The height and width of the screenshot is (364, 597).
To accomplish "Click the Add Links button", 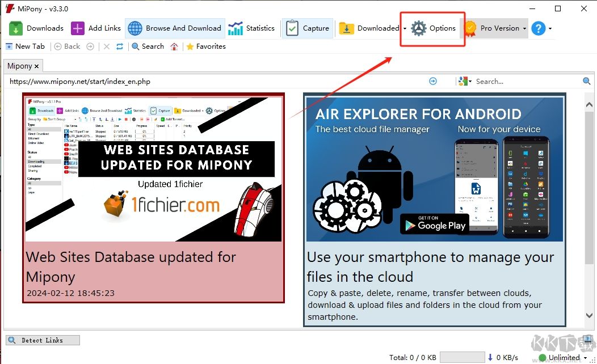I will pos(96,28).
